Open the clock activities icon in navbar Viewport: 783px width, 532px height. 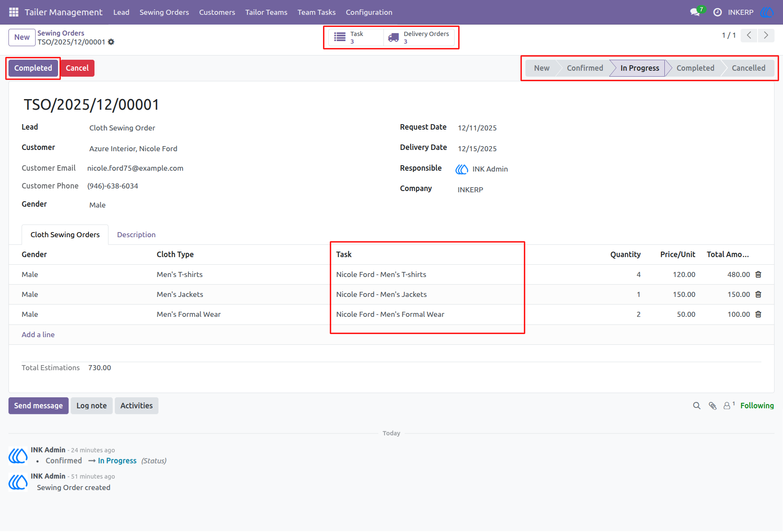click(717, 12)
